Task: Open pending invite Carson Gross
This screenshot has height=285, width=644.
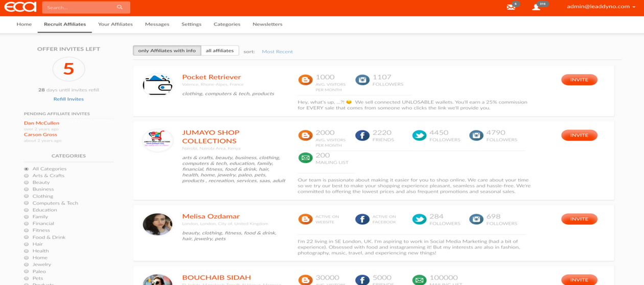Action: coord(40,135)
